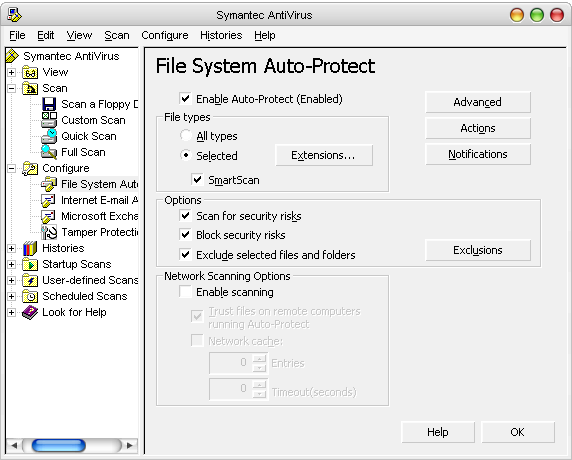The width and height of the screenshot is (572, 460).
Task: Expand the View tree node
Action: coord(12,72)
